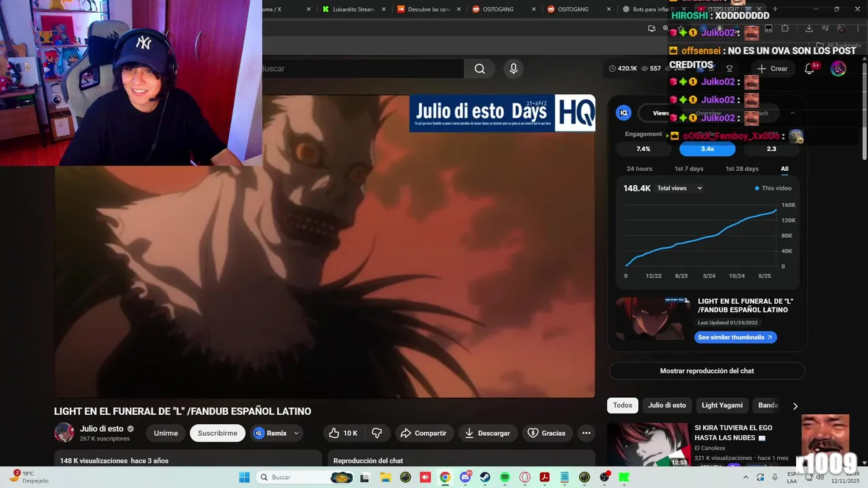Open YouTube notifications bell
Screen dimensions: 868x488
click(810, 68)
